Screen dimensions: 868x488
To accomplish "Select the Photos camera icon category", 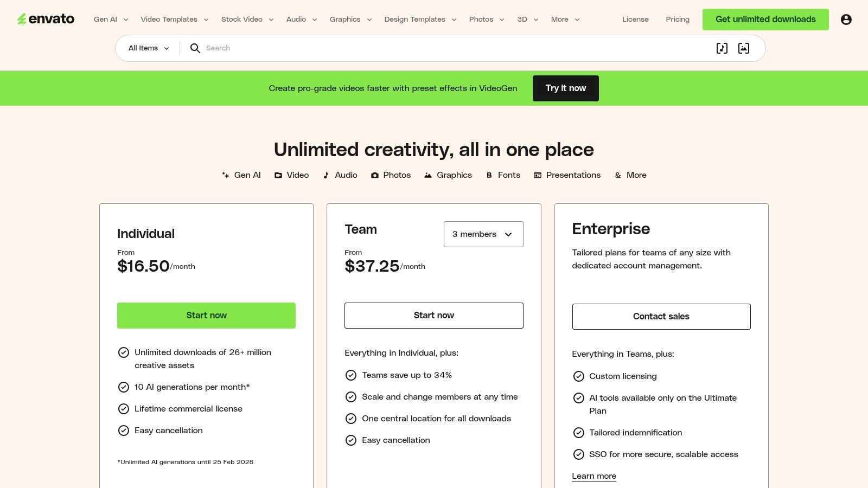I will pos(374,175).
